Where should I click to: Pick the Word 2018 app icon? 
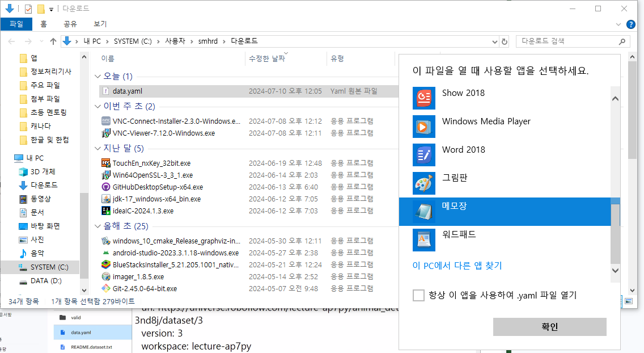pos(424,155)
